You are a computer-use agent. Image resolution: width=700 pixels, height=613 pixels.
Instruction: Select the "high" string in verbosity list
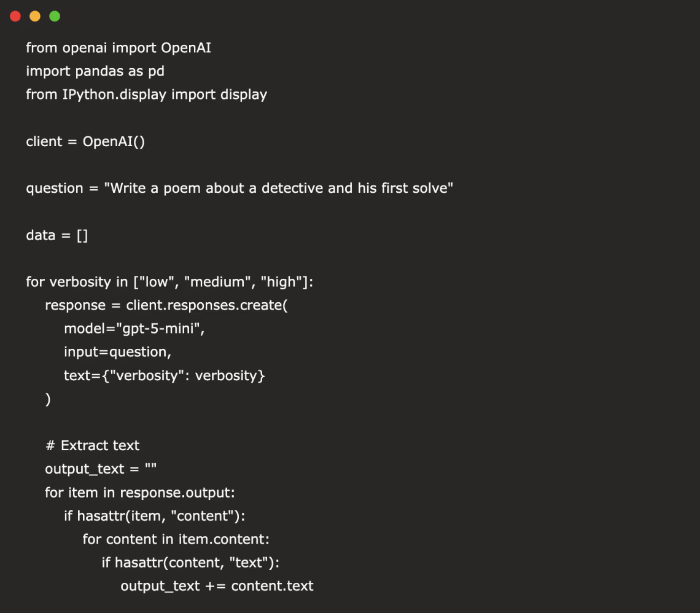click(281, 282)
